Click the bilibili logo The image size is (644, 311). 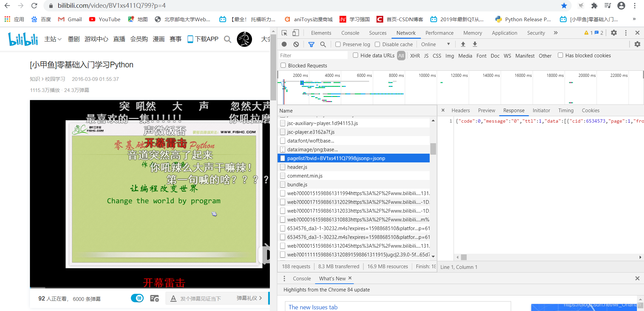[23, 39]
